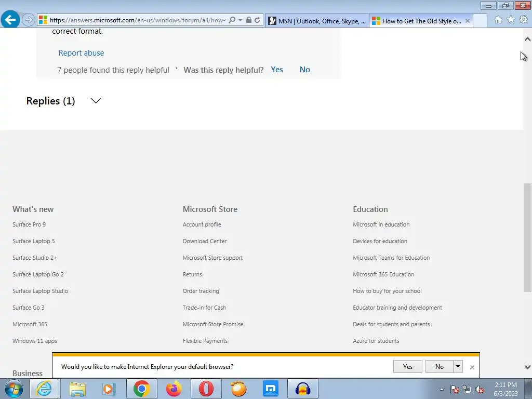The image size is (532, 399).
Task: Decline default browser prompt with No
Action: point(440,367)
